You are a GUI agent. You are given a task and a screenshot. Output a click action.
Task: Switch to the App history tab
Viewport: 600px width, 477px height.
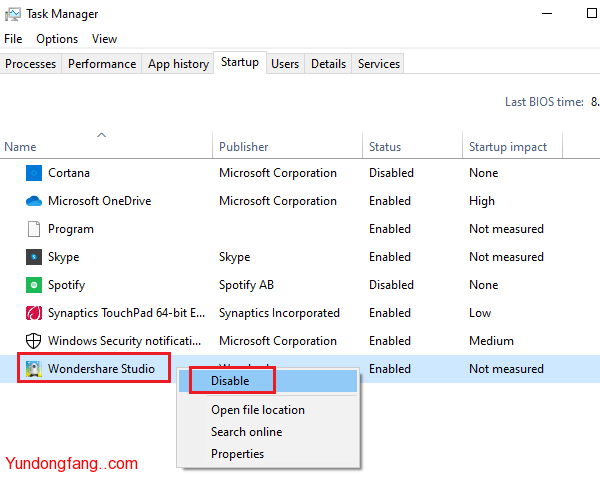178,63
